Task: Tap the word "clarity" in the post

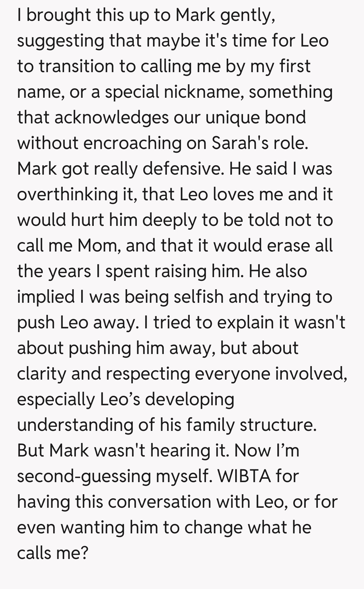Action: [41, 374]
